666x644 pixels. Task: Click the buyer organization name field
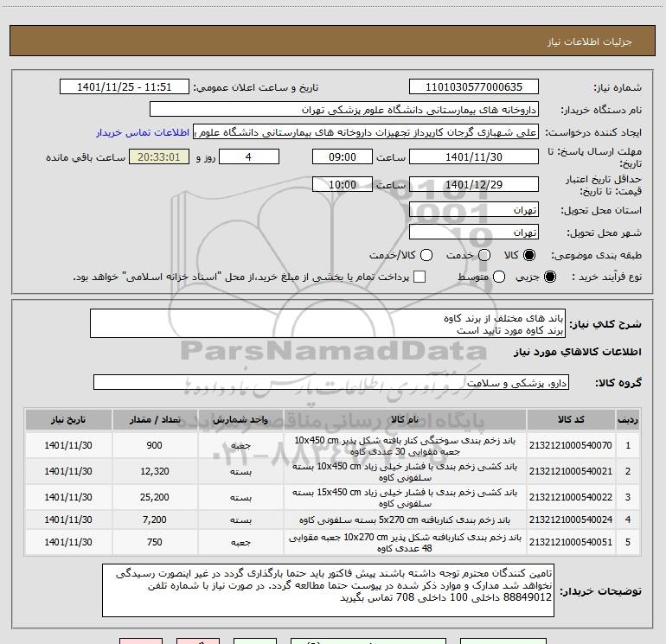click(344, 110)
